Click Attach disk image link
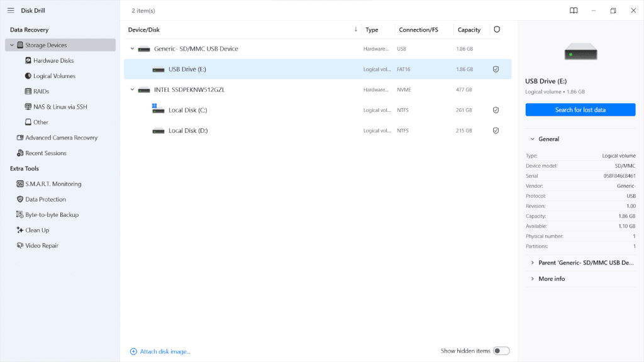 [x=165, y=351]
